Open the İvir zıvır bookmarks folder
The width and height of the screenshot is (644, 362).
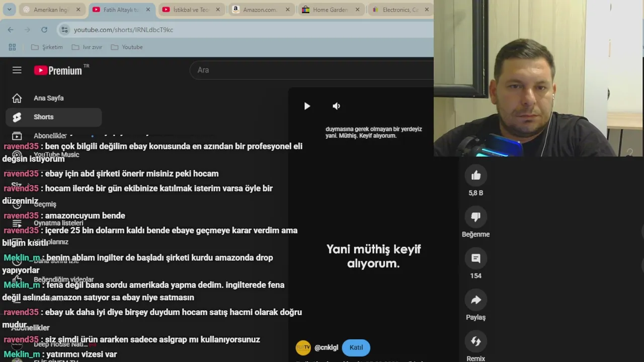tap(87, 47)
